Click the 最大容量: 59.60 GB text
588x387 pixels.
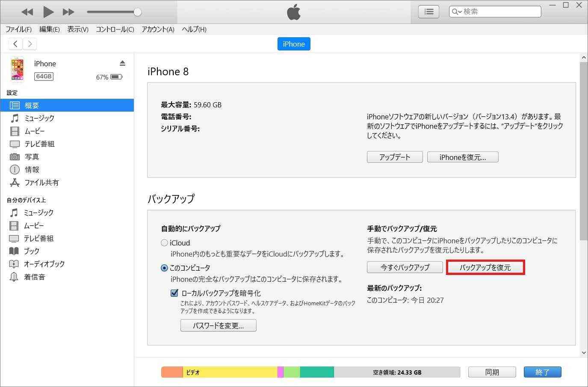coord(191,105)
